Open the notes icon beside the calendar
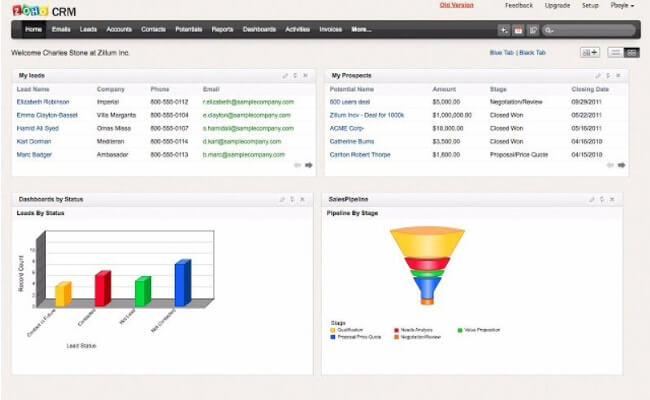Screen dimensions: 650x400 coord(533,30)
